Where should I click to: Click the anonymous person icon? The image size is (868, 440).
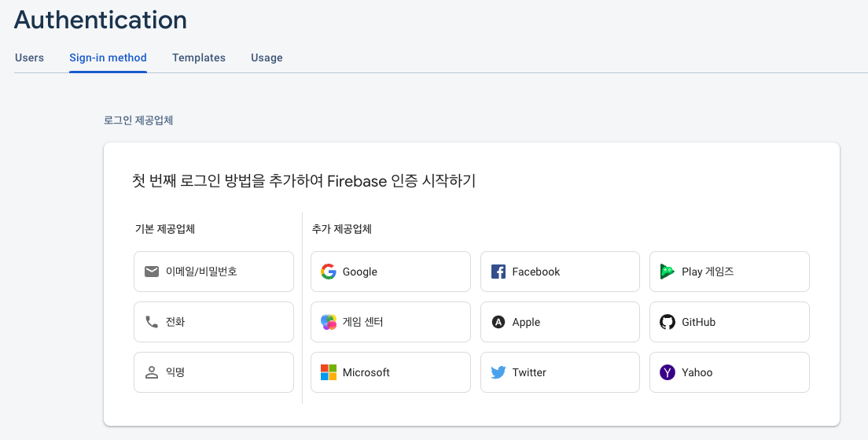click(x=152, y=372)
